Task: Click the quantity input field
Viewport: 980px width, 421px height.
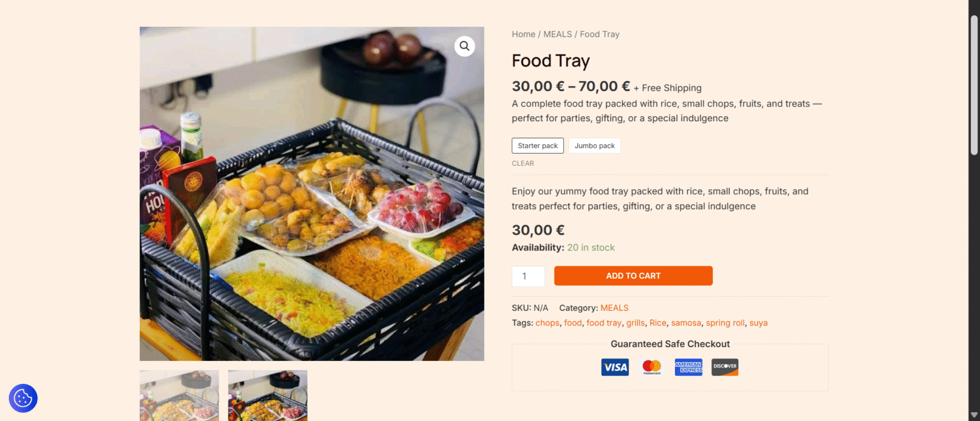Action: (528, 276)
